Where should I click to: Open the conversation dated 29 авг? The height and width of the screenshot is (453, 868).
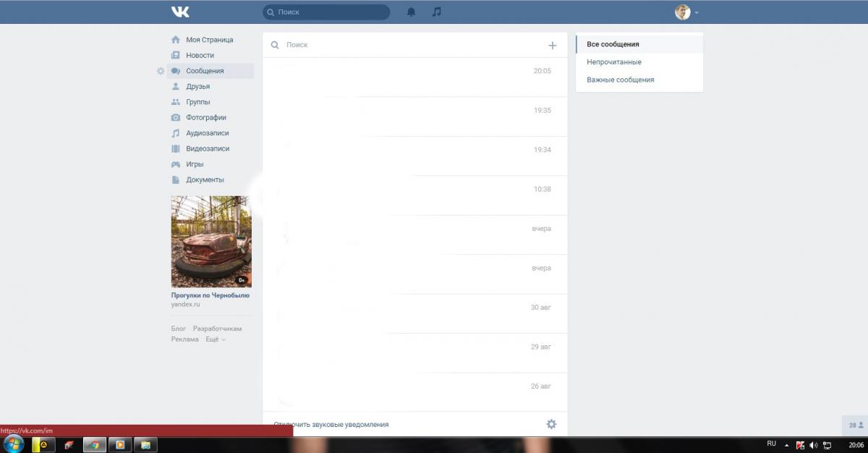(x=415, y=353)
